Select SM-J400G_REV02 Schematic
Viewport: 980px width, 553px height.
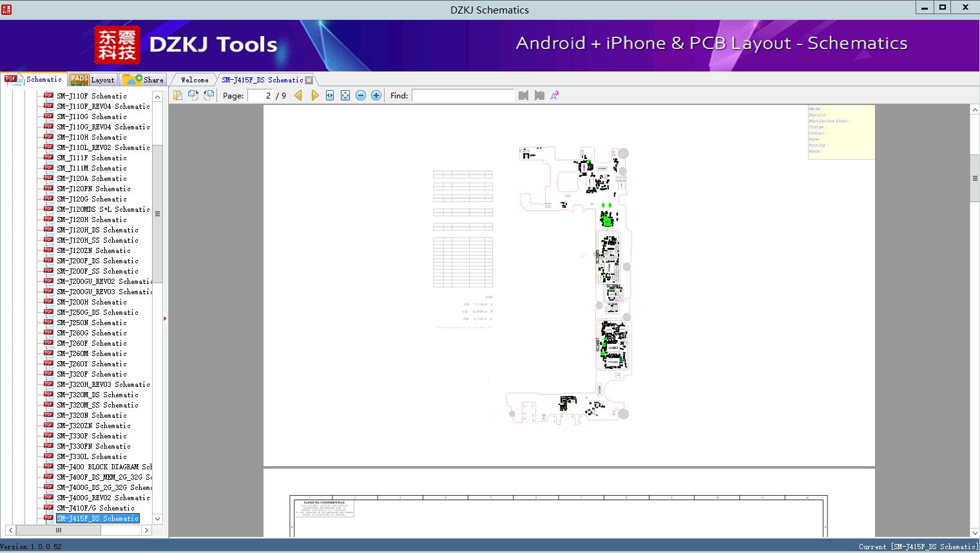(x=103, y=498)
